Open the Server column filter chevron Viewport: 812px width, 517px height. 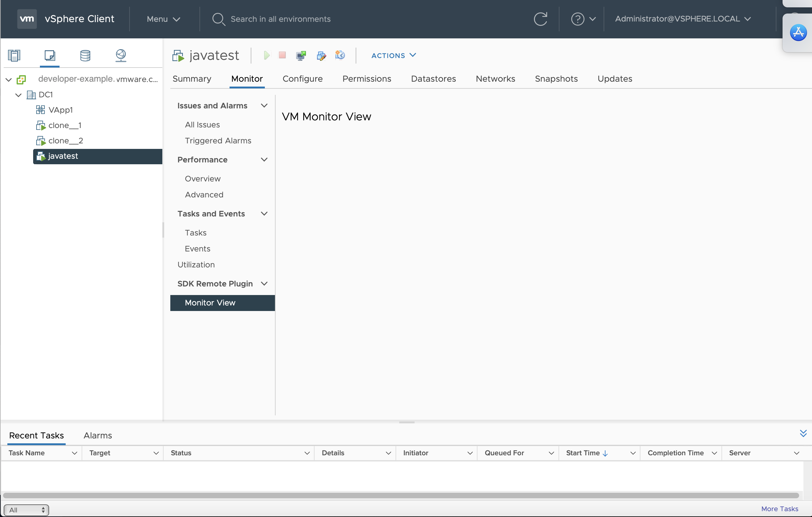coord(796,453)
